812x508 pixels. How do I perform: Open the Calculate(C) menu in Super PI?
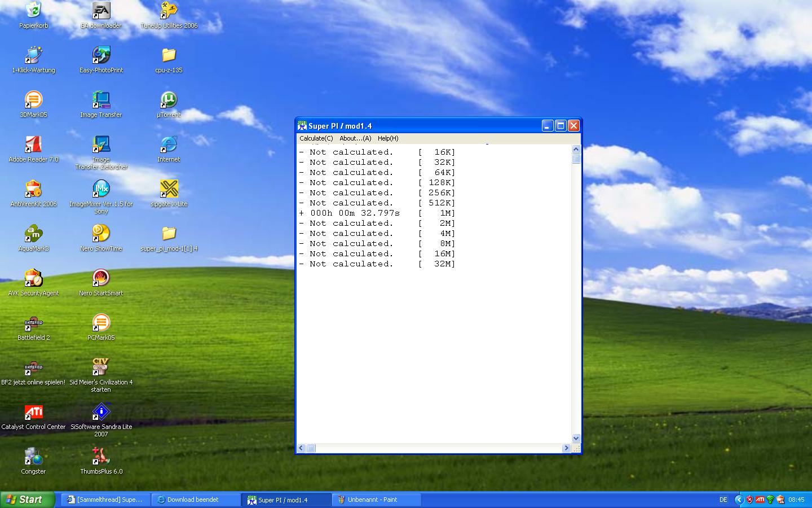point(316,138)
